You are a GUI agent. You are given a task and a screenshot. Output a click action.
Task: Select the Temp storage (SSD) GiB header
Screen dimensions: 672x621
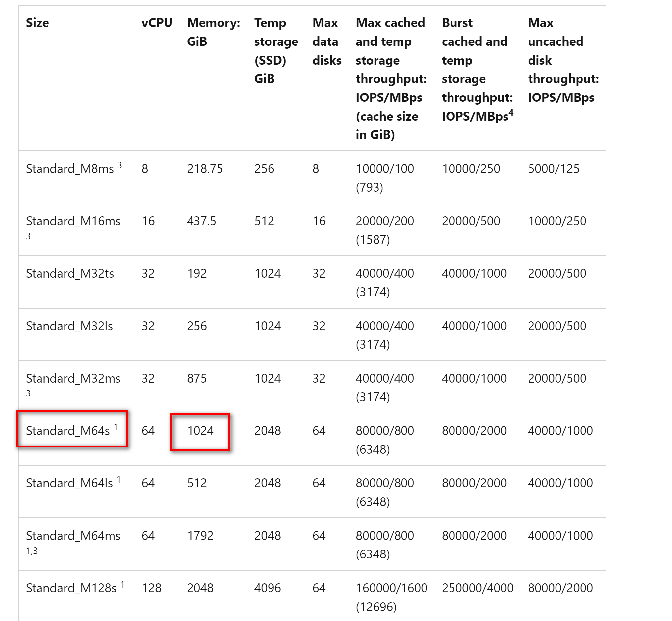(x=276, y=51)
